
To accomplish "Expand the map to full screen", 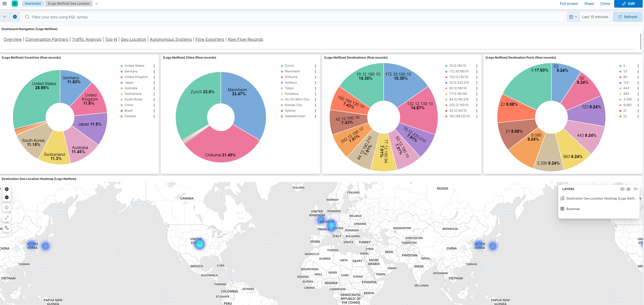I will pyautogui.click(x=7, y=218).
